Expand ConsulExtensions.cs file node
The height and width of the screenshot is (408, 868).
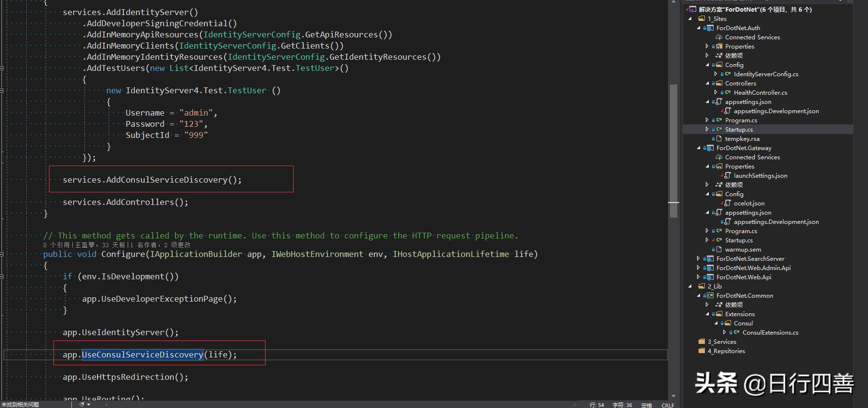coord(725,333)
